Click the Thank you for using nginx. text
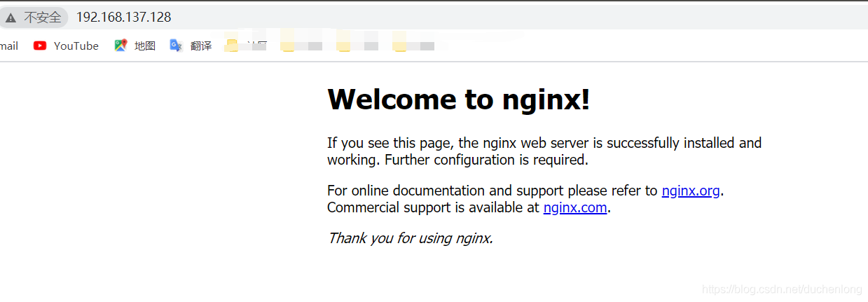The width and height of the screenshot is (868, 302). pyautogui.click(x=411, y=238)
